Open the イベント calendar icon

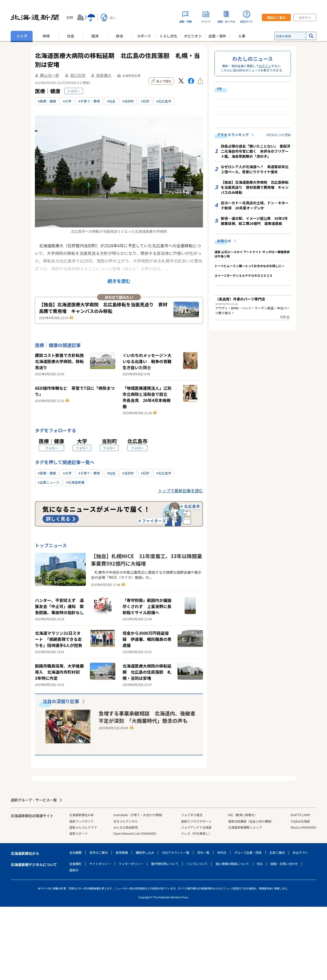pyautogui.click(x=206, y=15)
